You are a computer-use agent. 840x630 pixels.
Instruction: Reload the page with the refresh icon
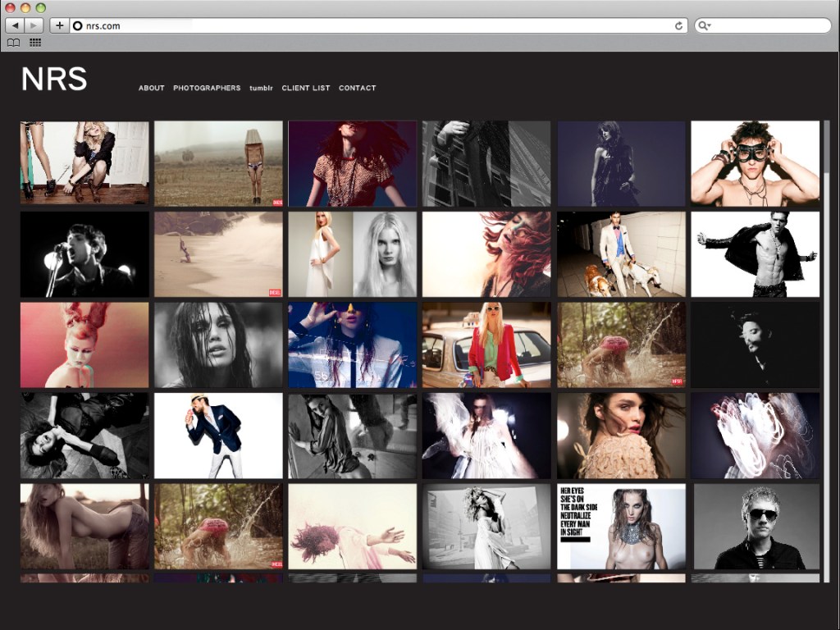[x=678, y=25]
